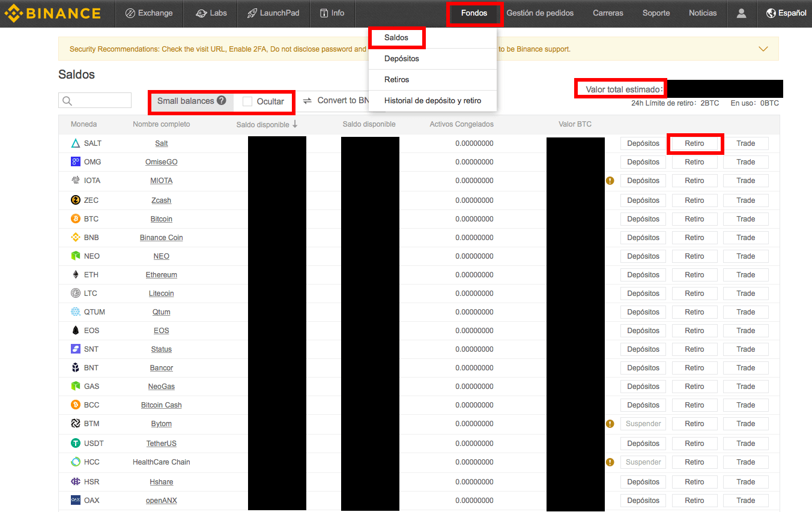812x512 pixels.
Task: Click Retiro button for SALT
Action: point(694,143)
